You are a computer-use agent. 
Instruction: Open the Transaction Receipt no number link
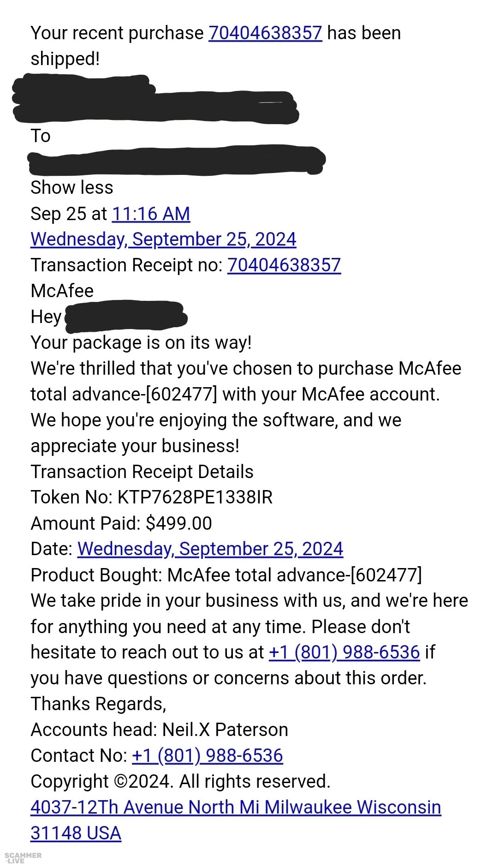tap(284, 265)
